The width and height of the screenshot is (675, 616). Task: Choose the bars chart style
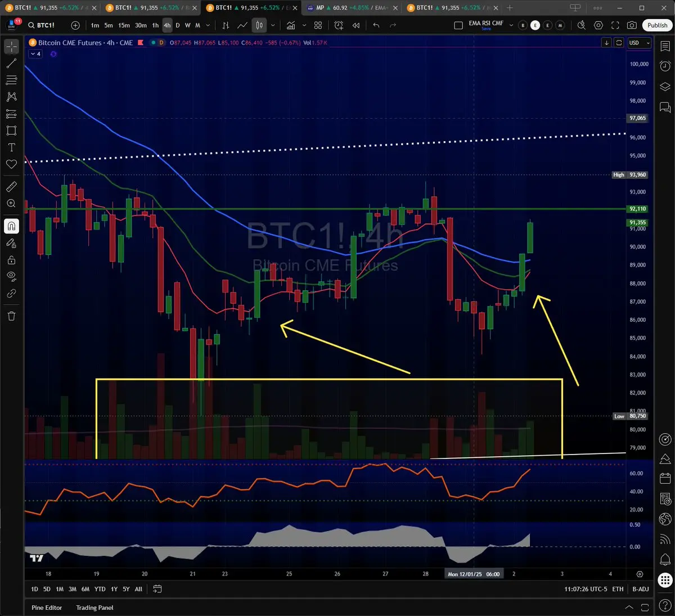pos(226,25)
